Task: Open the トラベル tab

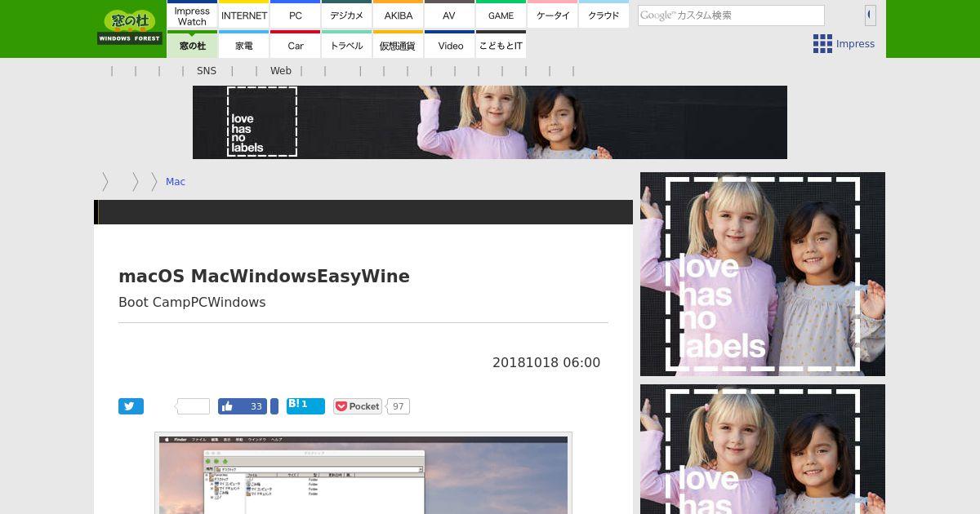Action: [347, 46]
